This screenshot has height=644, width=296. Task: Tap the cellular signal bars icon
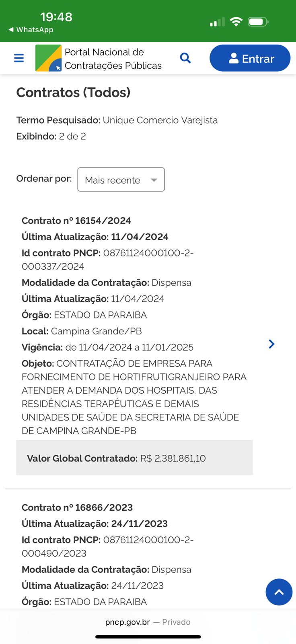[x=217, y=22]
